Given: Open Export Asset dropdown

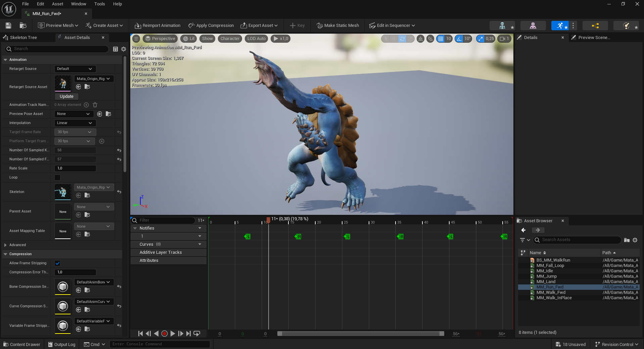Looking at the screenshot, I should coord(259,26).
